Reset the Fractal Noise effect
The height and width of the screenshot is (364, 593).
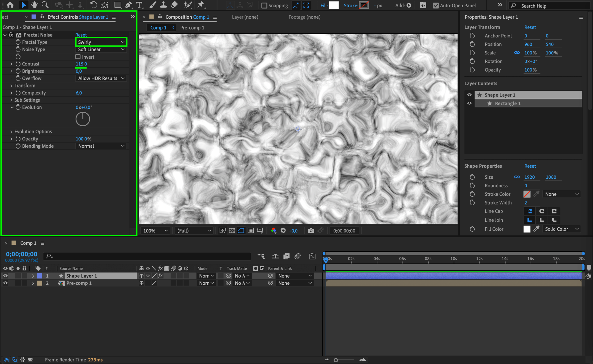click(x=81, y=35)
